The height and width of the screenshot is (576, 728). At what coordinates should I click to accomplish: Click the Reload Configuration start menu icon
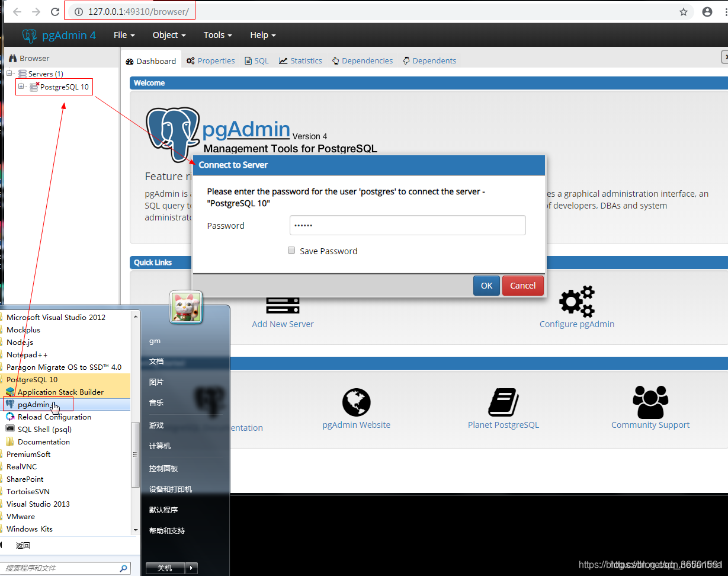(x=9, y=417)
